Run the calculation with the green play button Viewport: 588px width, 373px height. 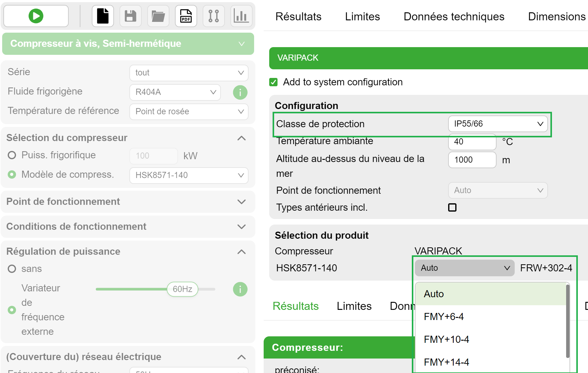[x=35, y=16]
